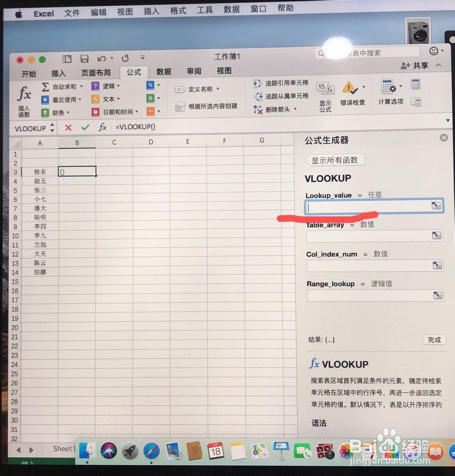Close the Formula Builder (公式生成器) pane

coord(444,138)
